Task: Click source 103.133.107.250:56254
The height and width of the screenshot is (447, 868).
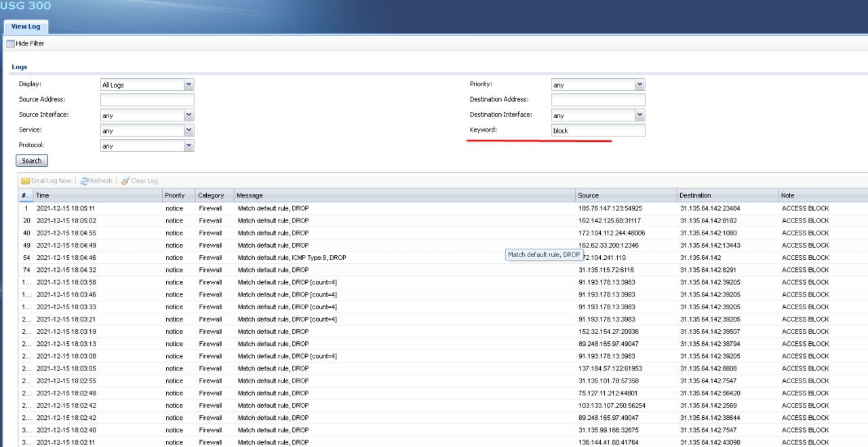Action: tap(612, 405)
